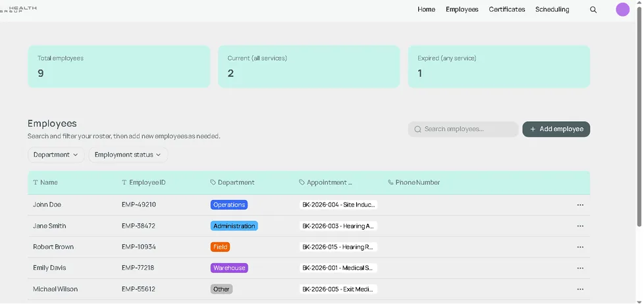Click into the Search employees field
Image resolution: width=644 pixels, height=306 pixels.
click(x=463, y=129)
